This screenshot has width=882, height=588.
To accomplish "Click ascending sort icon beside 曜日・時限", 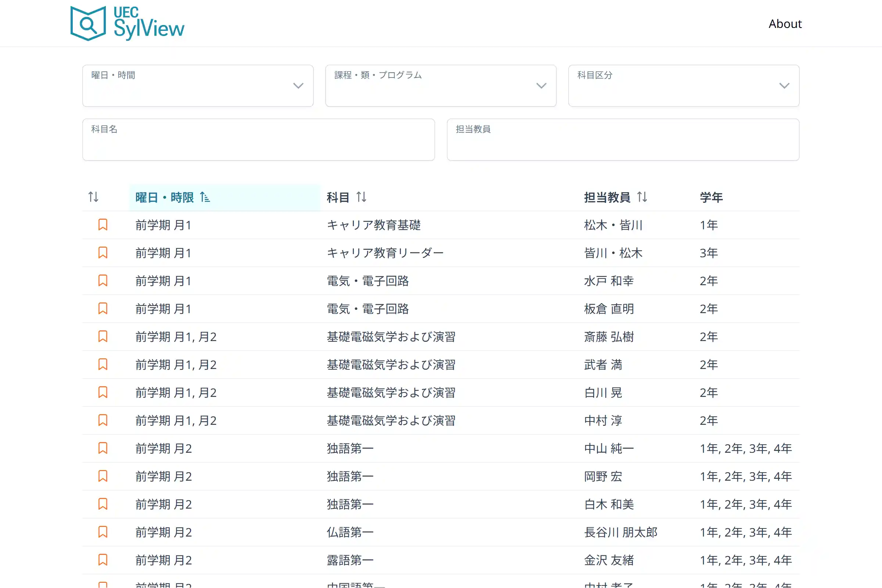I will (205, 197).
